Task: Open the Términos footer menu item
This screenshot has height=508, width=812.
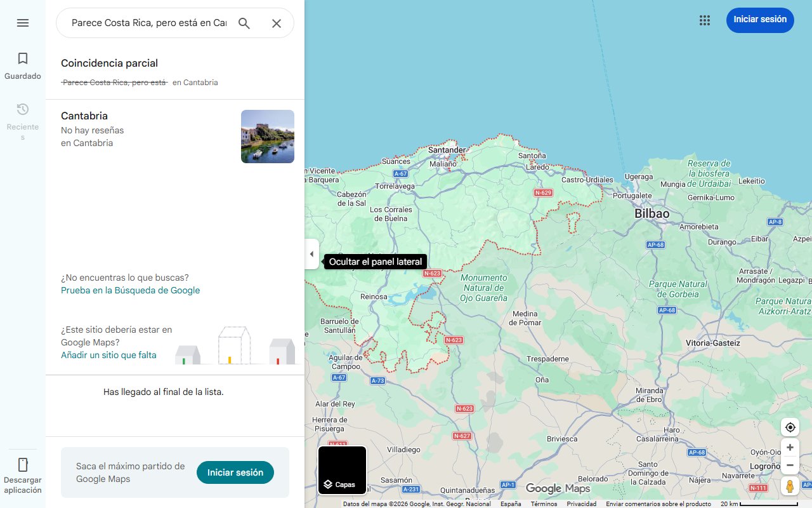Action: pos(544,503)
